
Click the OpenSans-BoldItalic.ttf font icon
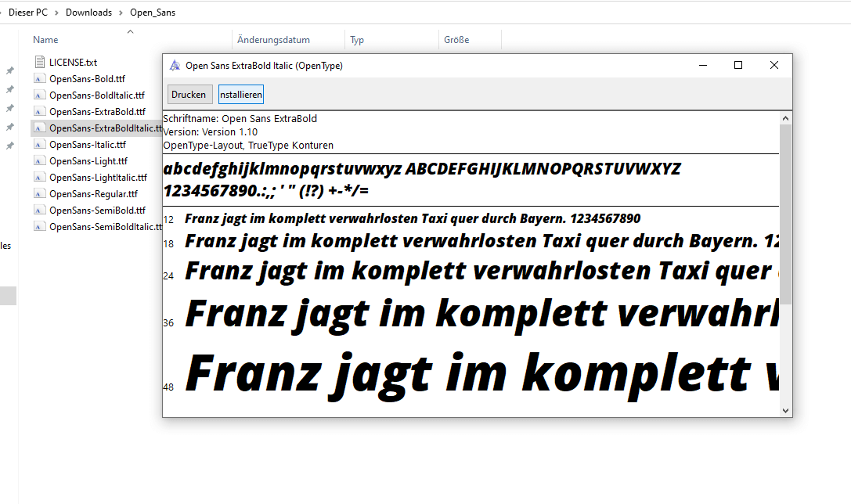[x=39, y=95]
